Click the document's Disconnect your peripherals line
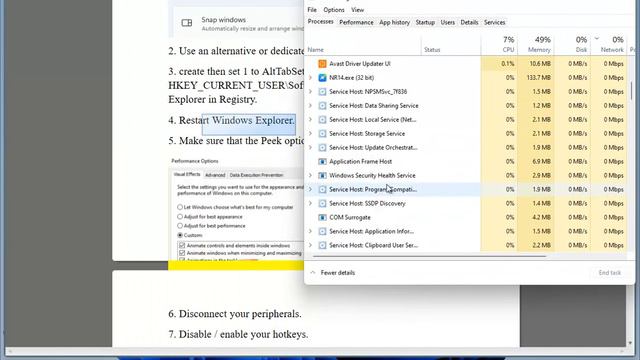 (235, 314)
